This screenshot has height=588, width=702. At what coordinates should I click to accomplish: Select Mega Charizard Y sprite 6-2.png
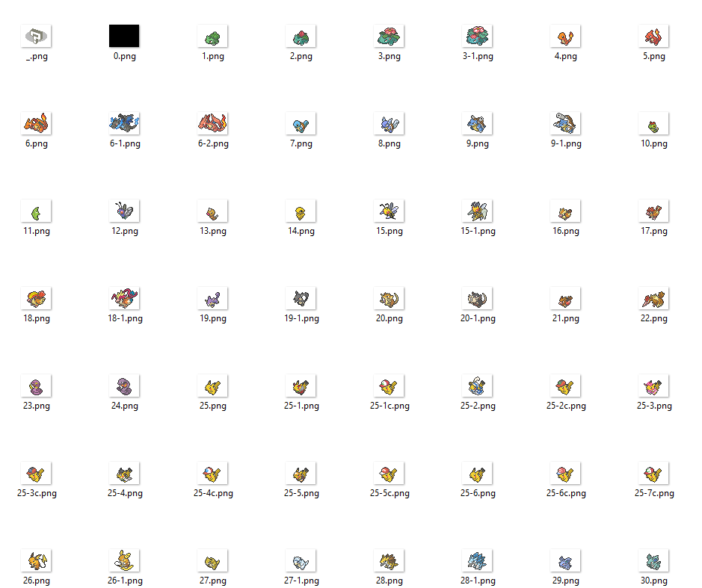pos(212,123)
